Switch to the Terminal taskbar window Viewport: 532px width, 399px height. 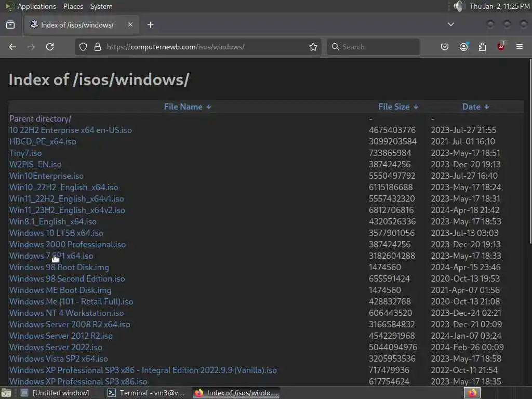click(146, 393)
